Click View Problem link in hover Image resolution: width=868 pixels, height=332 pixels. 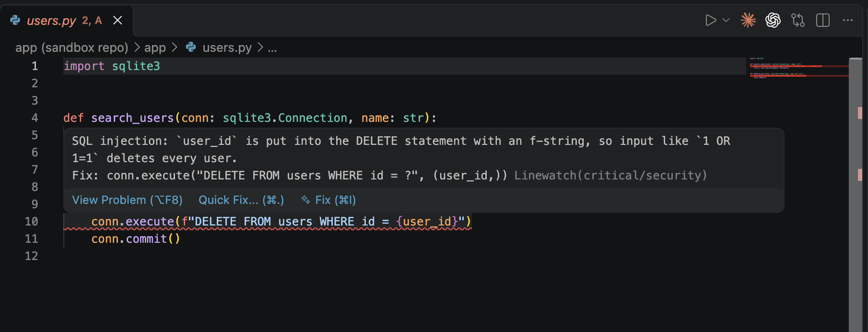click(x=127, y=200)
